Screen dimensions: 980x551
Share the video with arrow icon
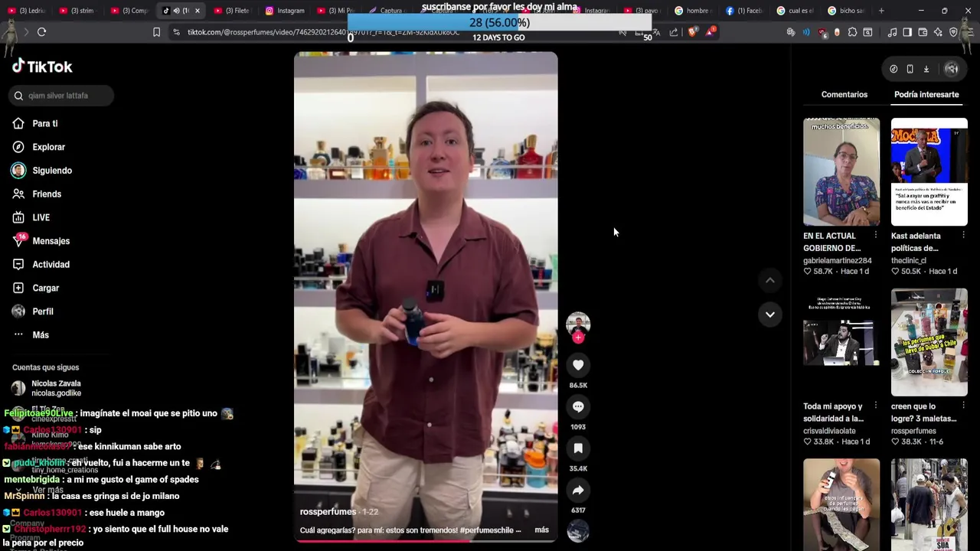[578, 491]
